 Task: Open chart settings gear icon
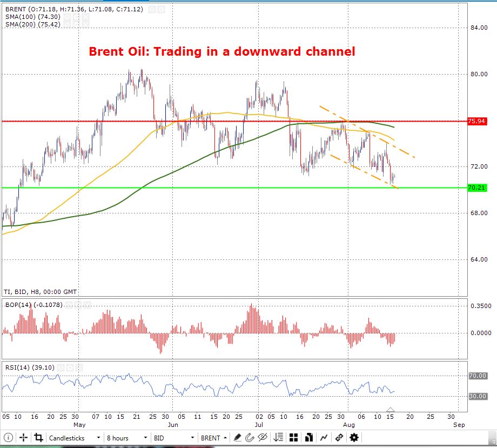(x=354, y=438)
